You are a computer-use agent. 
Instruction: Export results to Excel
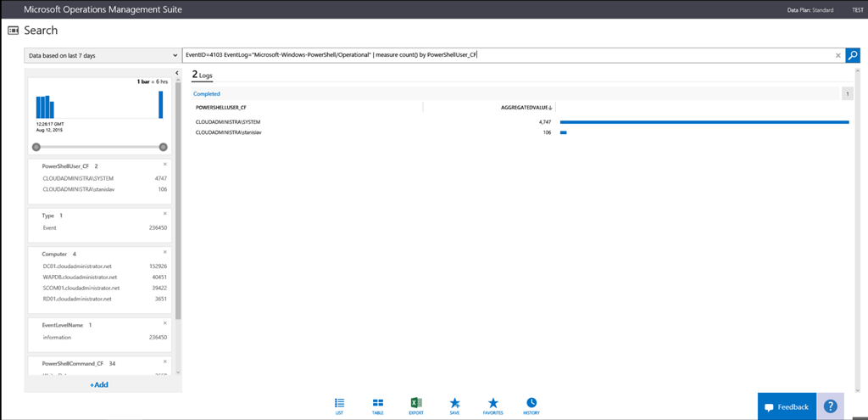[x=416, y=406]
